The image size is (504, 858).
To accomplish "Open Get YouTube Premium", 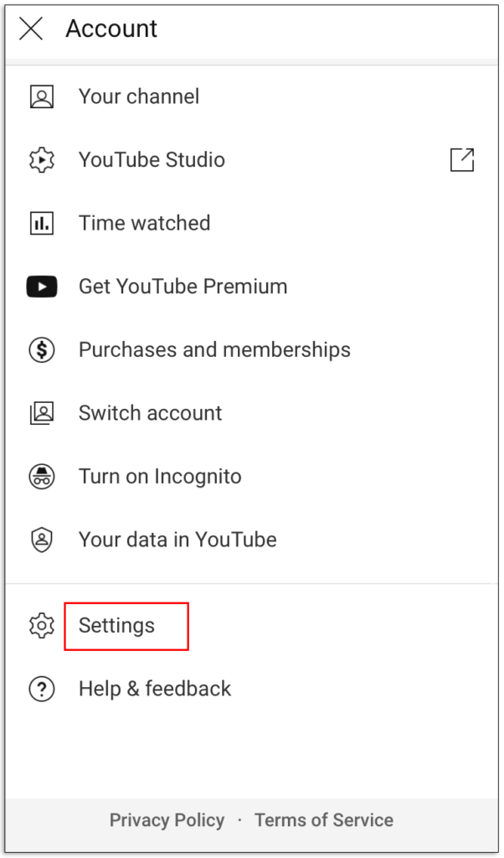I will pyautogui.click(x=183, y=287).
